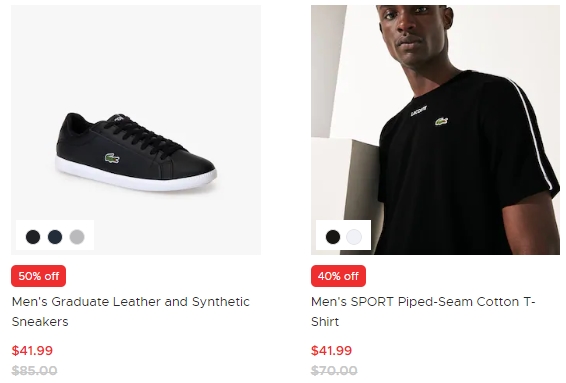Open the black T-shirt model photo
This screenshot has height=383, width=566.
435,130
